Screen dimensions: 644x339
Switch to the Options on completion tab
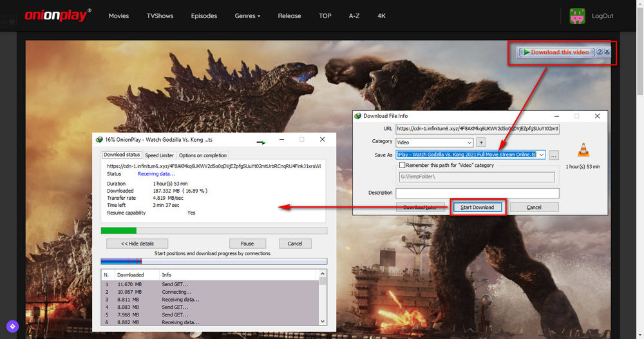pyautogui.click(x=202, y=155)
